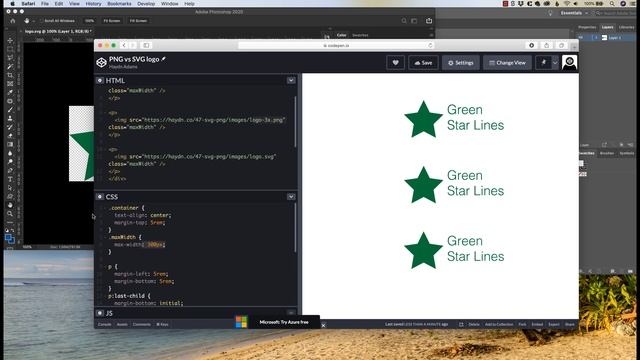The image size is (640, 360).
Task: Open Photoshop search magnifier icon
Action: tap(404, 21)
